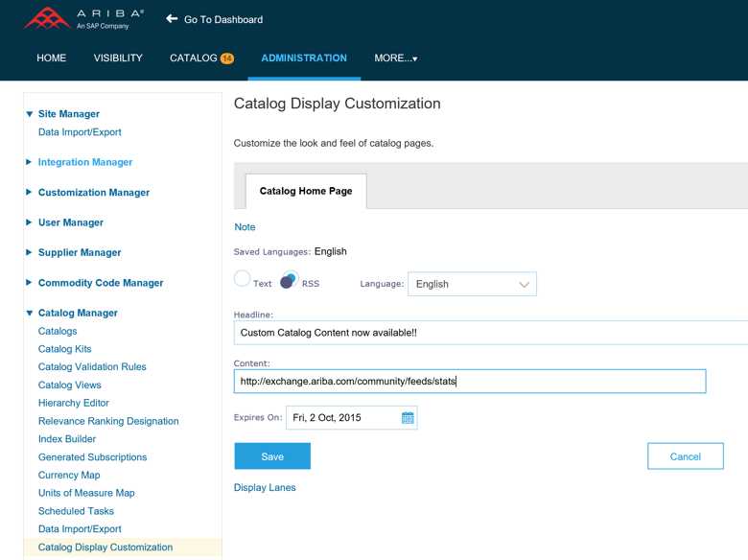
Task: Click the Ariba logo
Action: (x=84, y=19)
